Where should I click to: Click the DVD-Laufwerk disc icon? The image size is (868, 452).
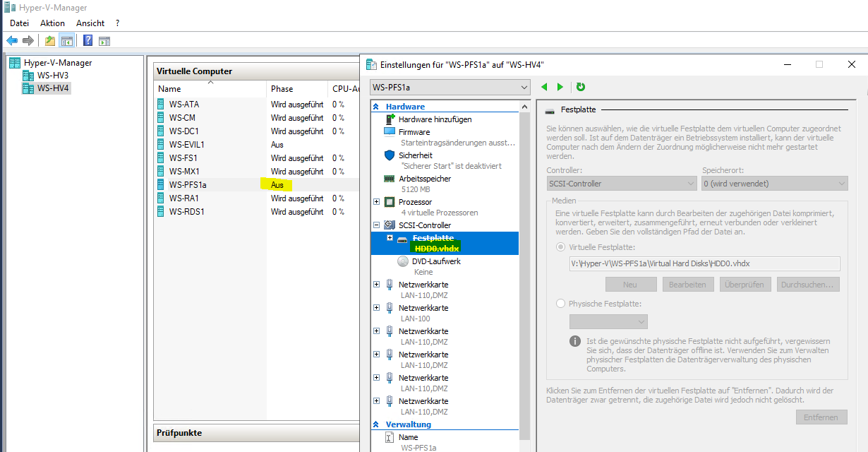(x=403, y=261)
